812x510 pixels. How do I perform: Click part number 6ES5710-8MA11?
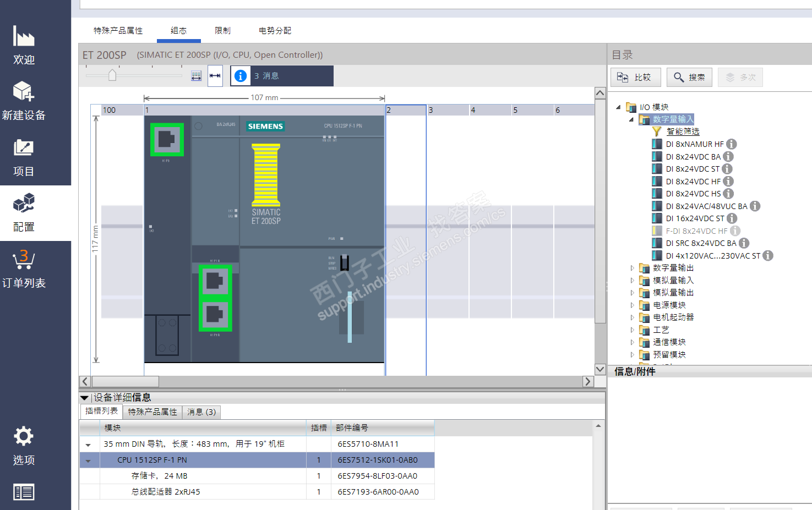[x=368, y=444]
